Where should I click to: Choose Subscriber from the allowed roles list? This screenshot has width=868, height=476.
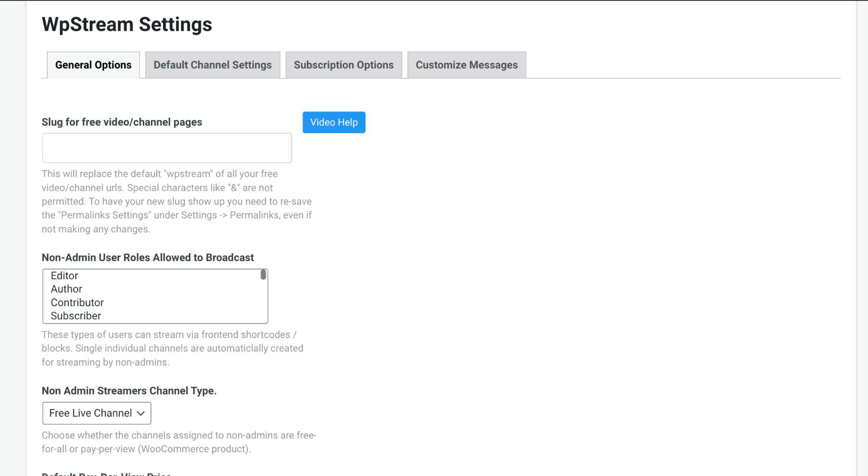pos(75,316)
